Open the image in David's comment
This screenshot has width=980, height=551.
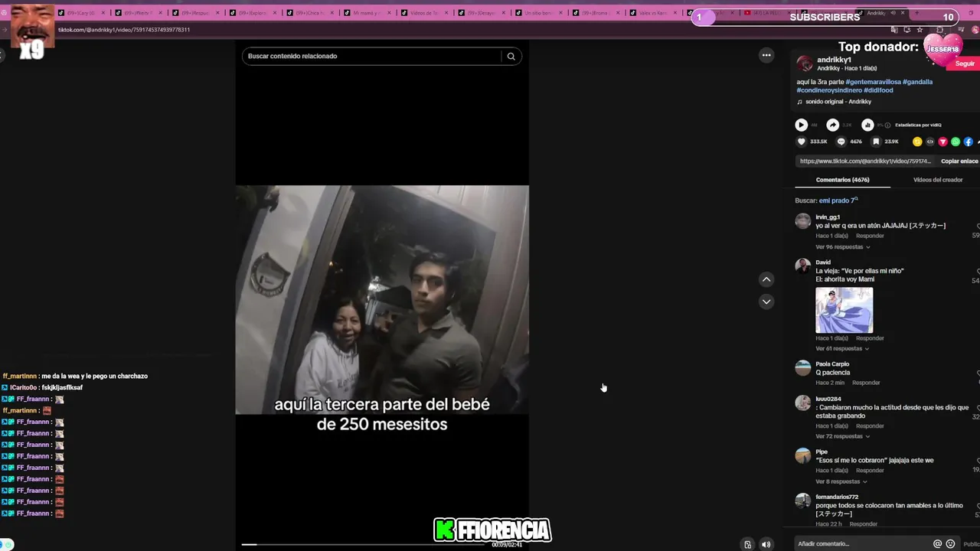click(844, 310)
